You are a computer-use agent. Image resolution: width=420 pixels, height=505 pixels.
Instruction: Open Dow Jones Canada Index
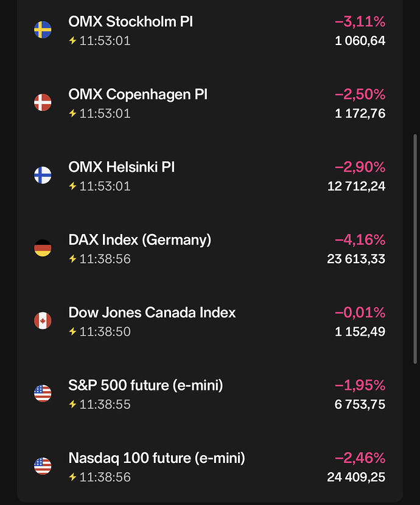(152, 313)
